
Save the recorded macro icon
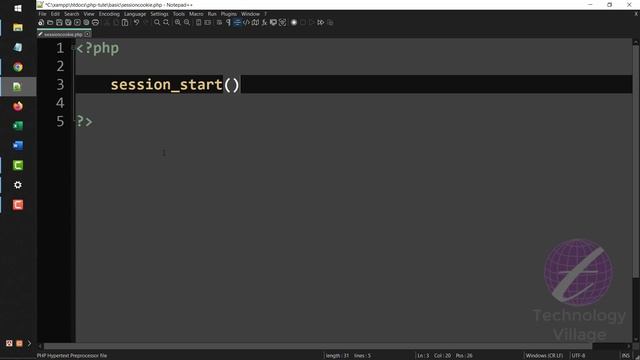[330, 22]
